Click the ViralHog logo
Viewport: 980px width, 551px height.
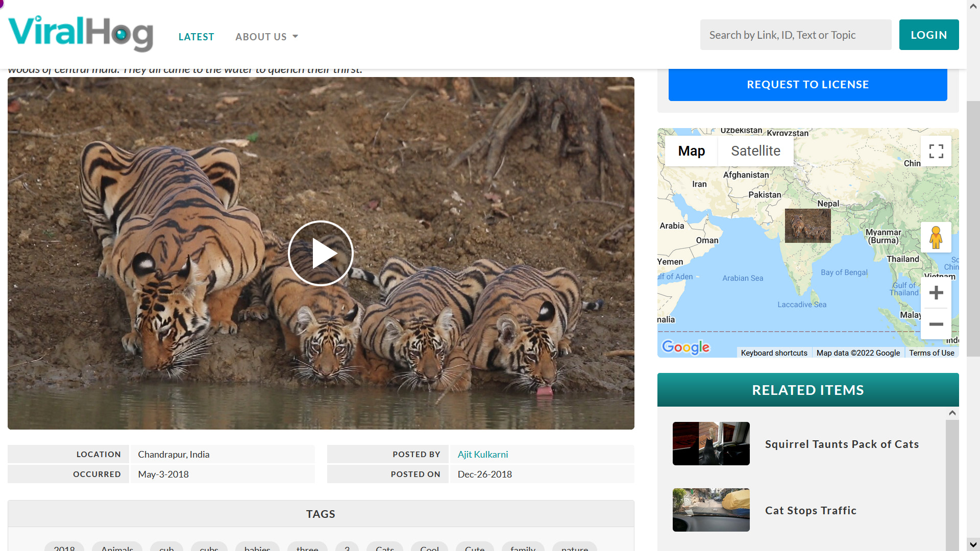(81, 34)
